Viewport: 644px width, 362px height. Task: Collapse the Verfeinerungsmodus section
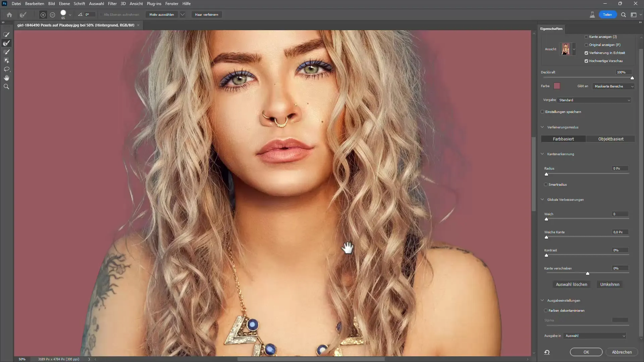tap(542, 127)
